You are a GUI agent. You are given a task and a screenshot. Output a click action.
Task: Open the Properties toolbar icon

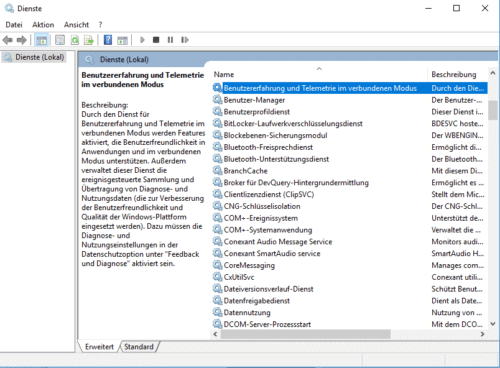[x=60, y=40]
